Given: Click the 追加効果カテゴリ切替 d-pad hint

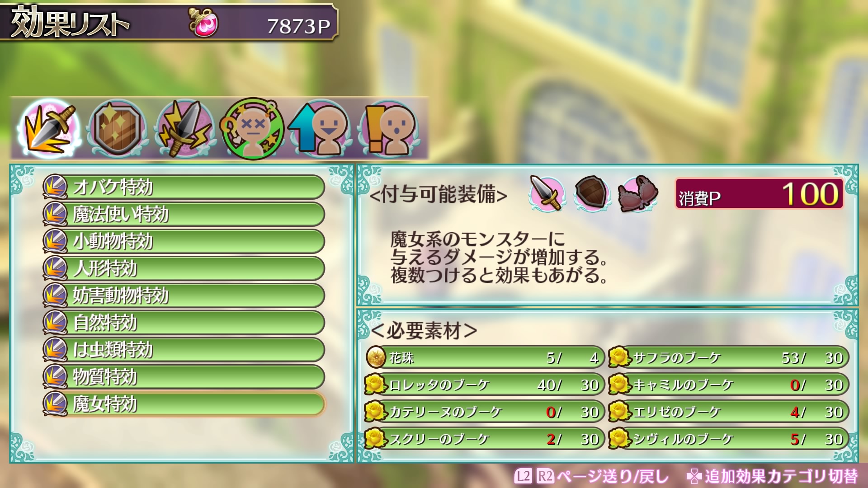Looking at the screenshot, I should 772,476.
